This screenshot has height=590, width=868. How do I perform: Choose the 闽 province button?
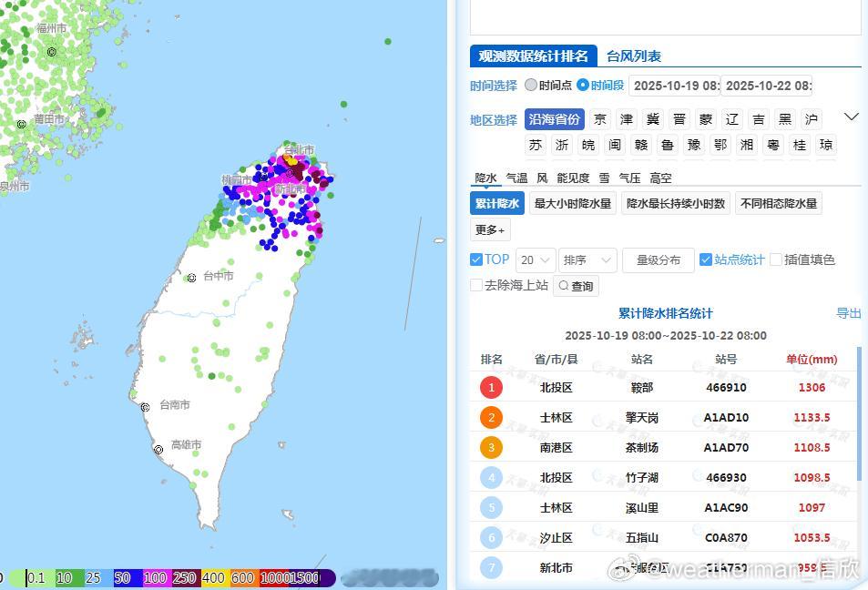click(615, 145)
